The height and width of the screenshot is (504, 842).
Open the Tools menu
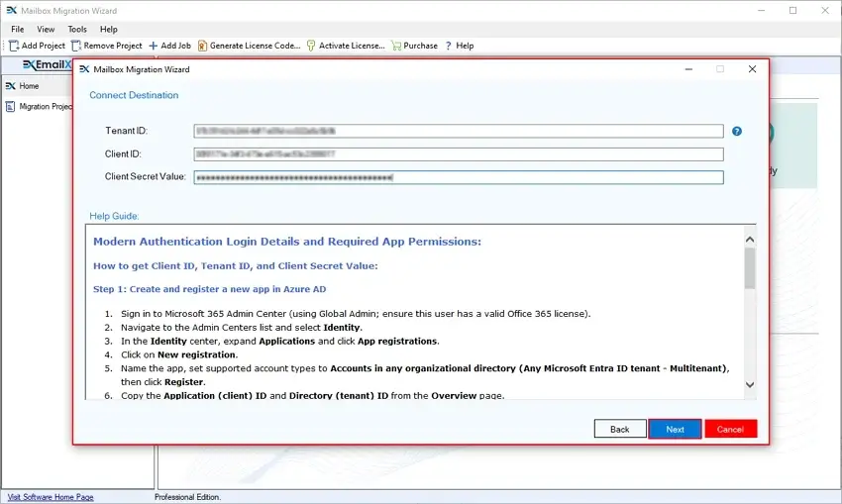(77, 29)
